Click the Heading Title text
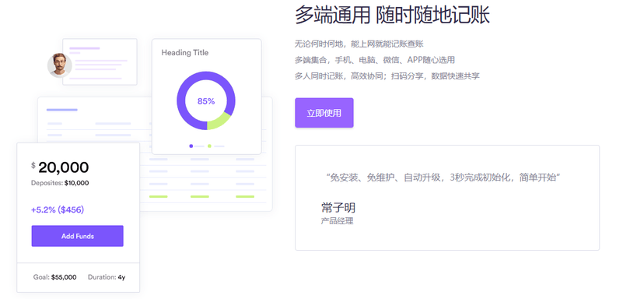 (x=185, y=53)
